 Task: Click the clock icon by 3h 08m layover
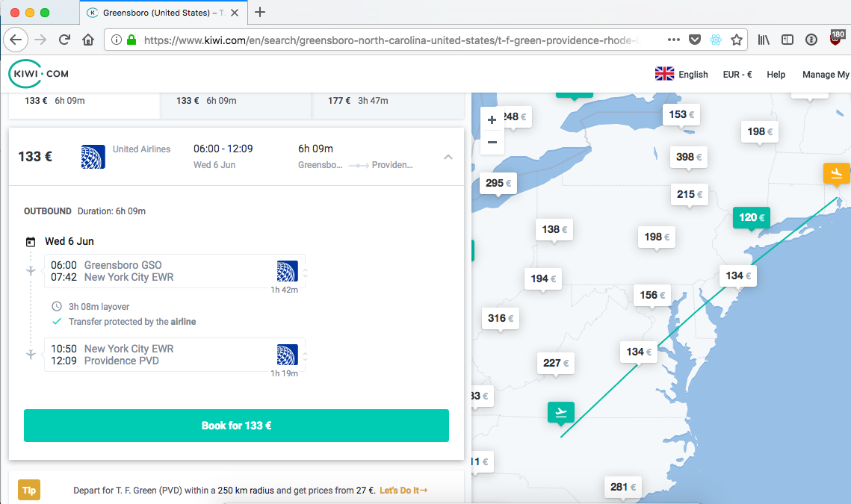coord(57,307)
